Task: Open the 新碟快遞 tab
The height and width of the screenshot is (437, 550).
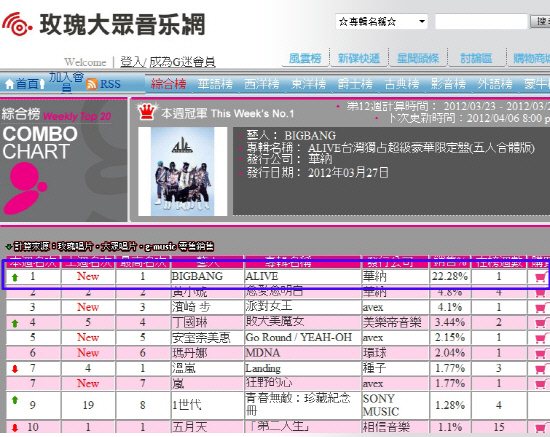Action: tap(358, 58)
